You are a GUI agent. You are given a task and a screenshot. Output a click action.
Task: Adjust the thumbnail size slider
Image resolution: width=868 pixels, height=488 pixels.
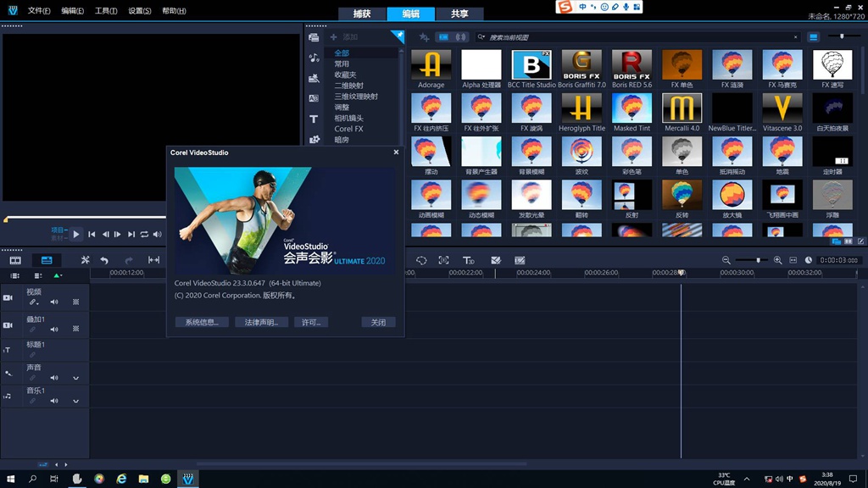tap(843, 36)
